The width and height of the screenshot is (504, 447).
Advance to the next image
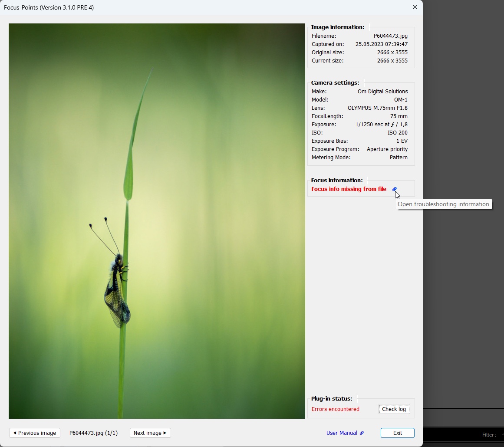pyautogui.click(x=150, y=433)
